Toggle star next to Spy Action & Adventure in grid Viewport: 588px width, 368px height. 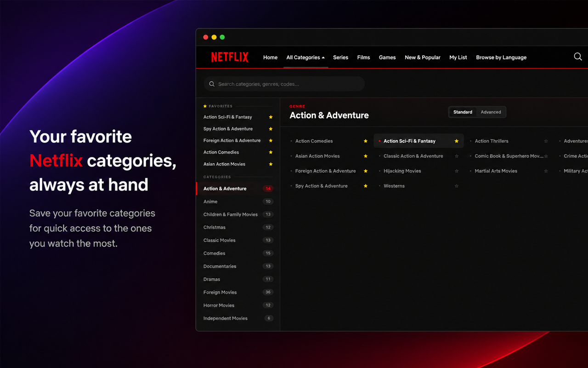coord(366,186)
